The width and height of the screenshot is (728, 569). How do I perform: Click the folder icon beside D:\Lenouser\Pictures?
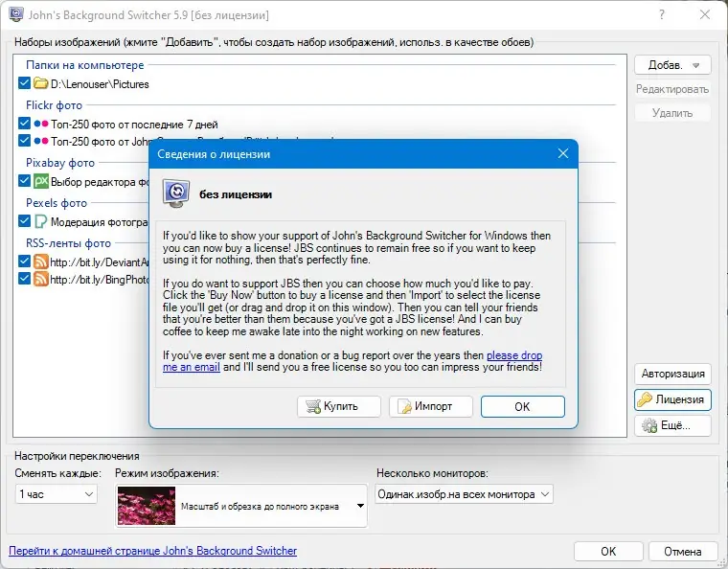41,83
